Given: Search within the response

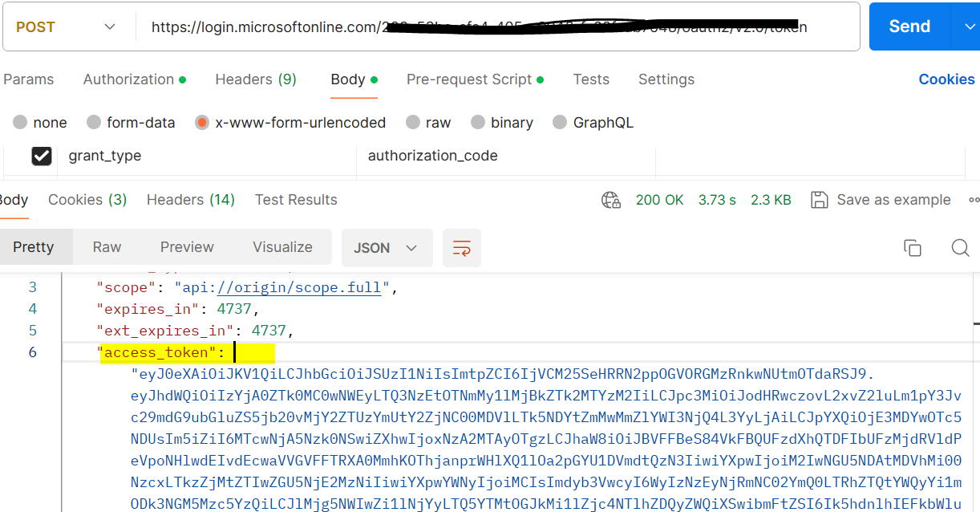Looking at the screenshot, I should (960, 247).
